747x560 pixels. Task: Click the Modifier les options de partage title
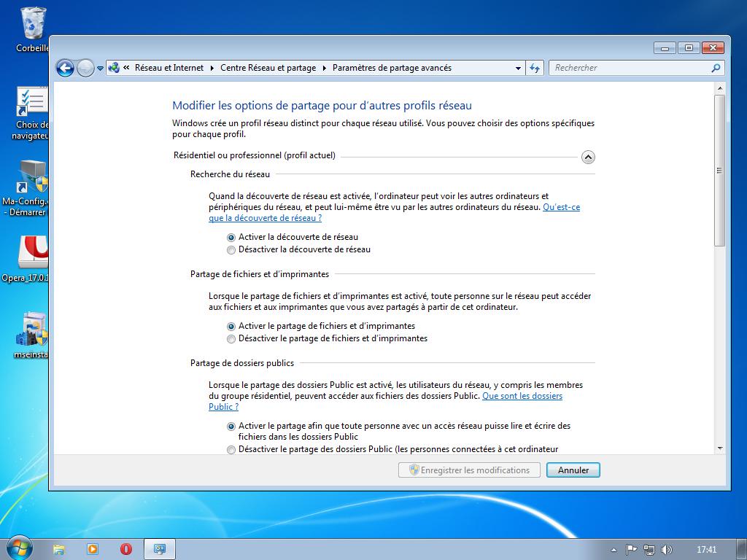click(x=322, y=106)
